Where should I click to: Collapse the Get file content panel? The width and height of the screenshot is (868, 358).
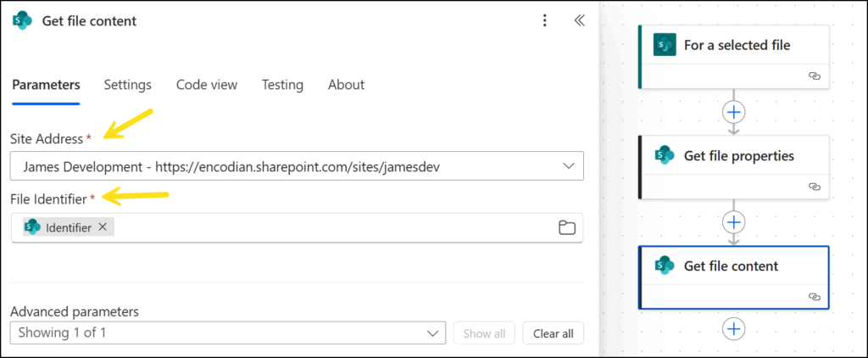[579, 21]
